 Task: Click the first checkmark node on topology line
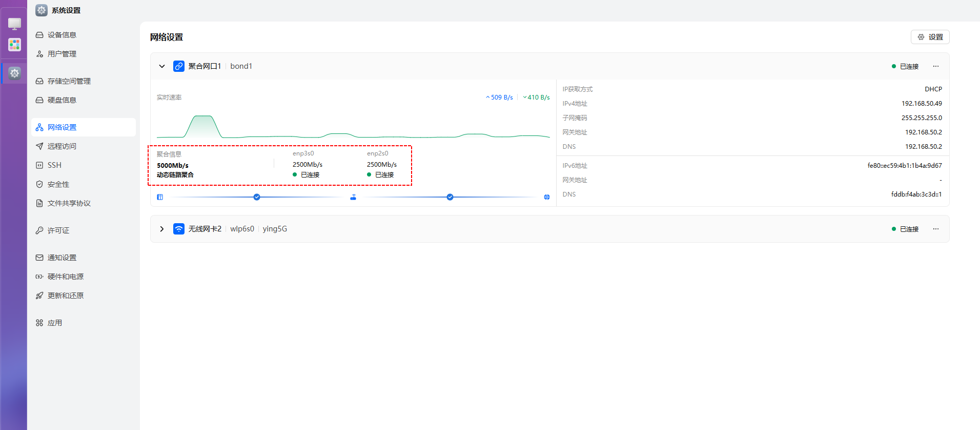click(x=257, y=197)
